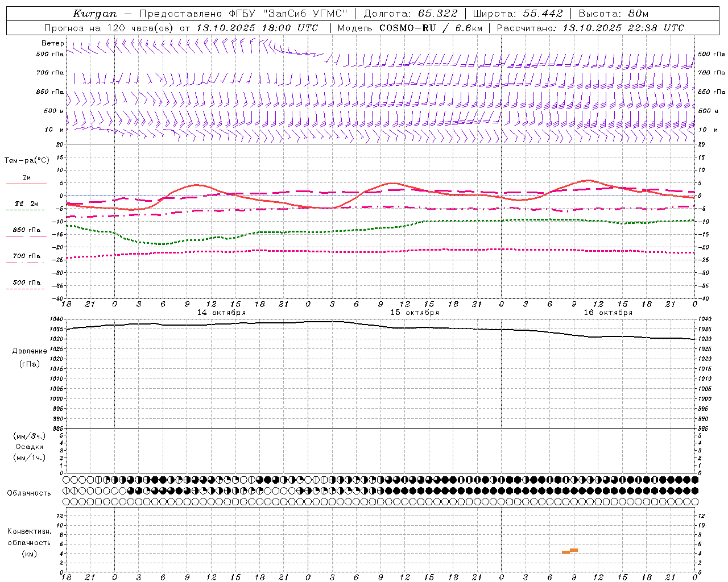Click the "Td 2м" dew point legend entry
This screenshot has width=728, height=582.
coord(26,203)
